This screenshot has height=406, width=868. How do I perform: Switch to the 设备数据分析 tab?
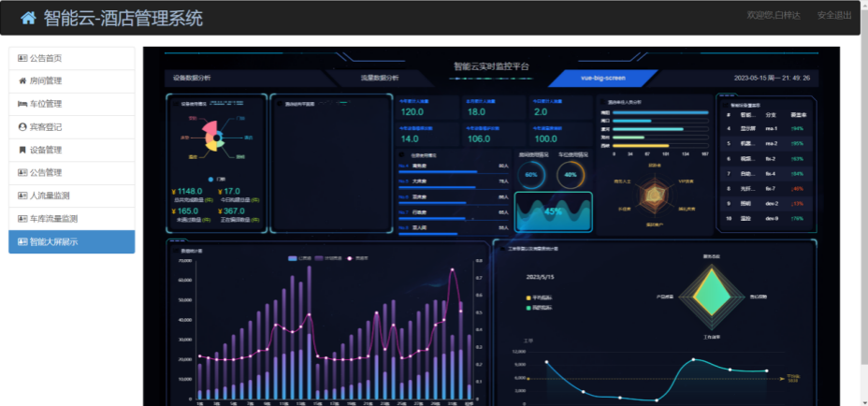198,78
